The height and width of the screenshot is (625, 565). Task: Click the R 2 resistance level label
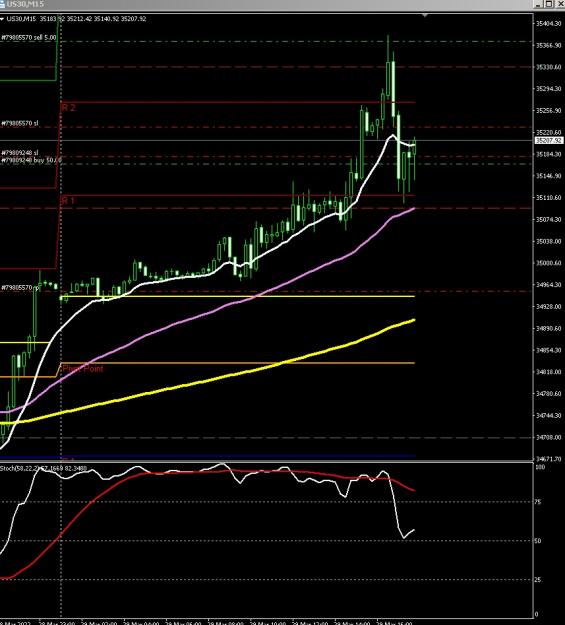coord(68,108)
